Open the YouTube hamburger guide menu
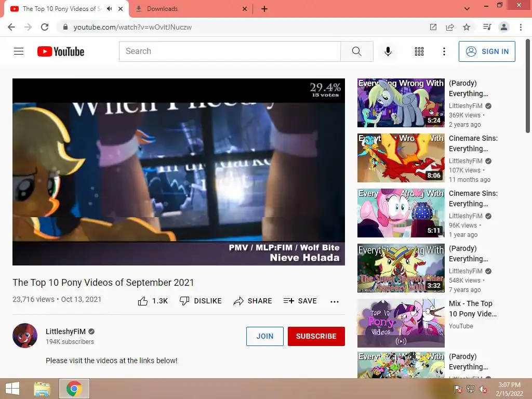 point(19,51)
